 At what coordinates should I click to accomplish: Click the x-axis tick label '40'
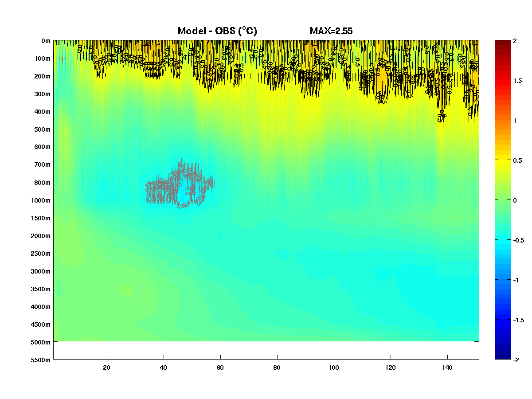164,367
